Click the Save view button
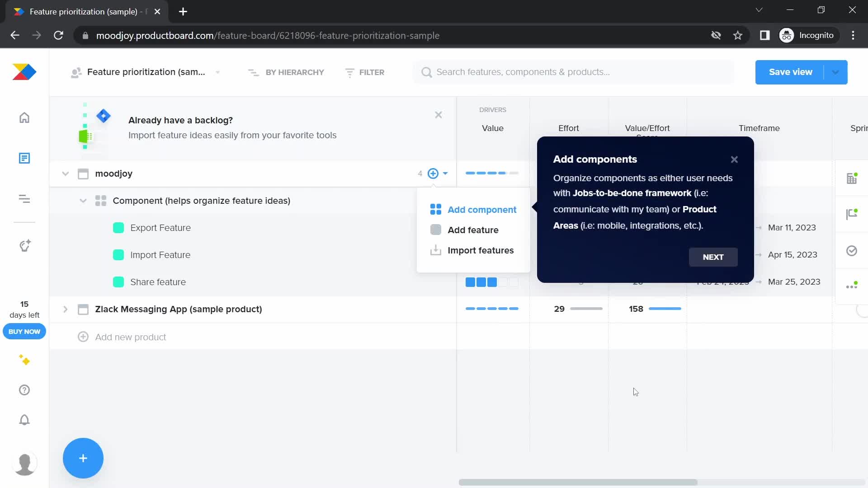Screen dimensions: 868x488 [790, 72]
